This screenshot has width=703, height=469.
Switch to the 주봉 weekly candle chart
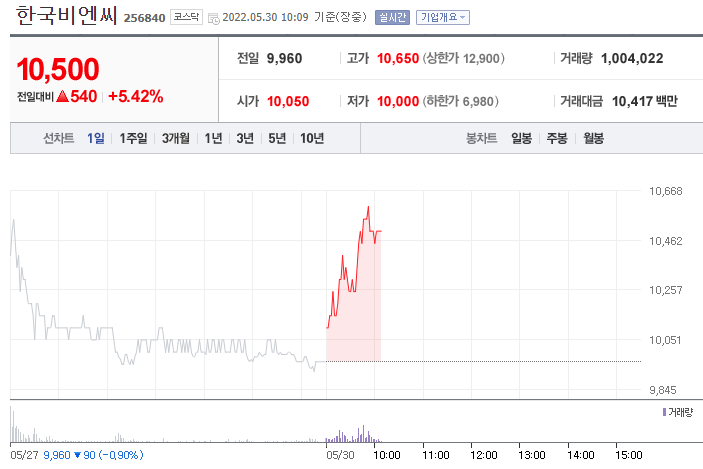(x=557, y=138)
